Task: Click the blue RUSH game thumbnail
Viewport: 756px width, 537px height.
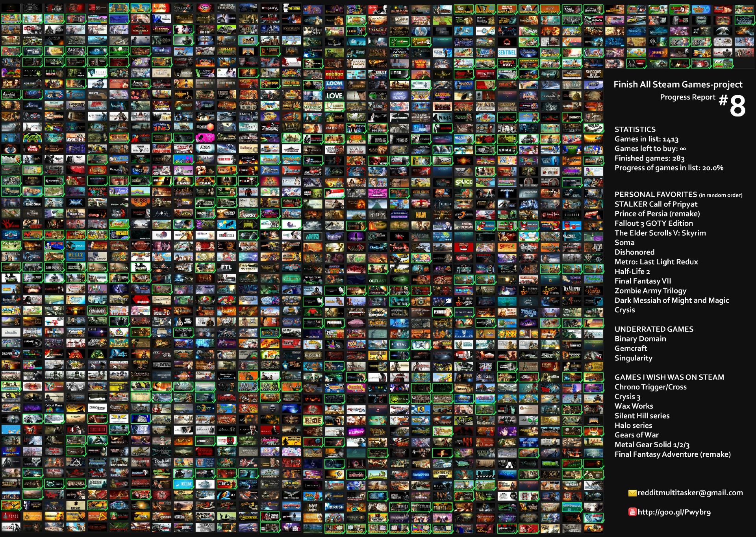Action: coord(334,507)
